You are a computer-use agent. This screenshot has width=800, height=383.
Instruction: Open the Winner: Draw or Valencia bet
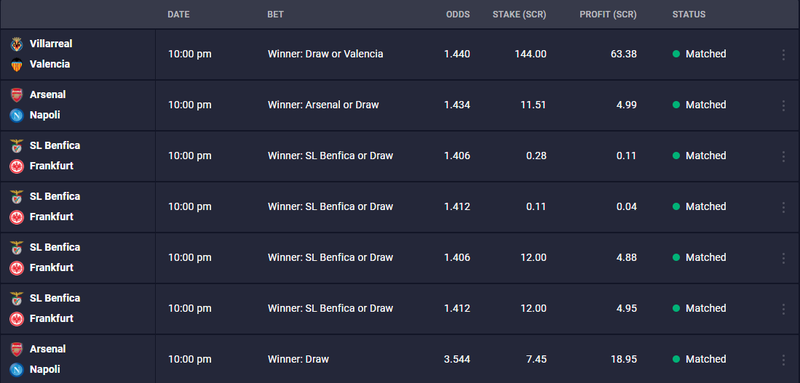pyautogui.click(x=325, y=54)
